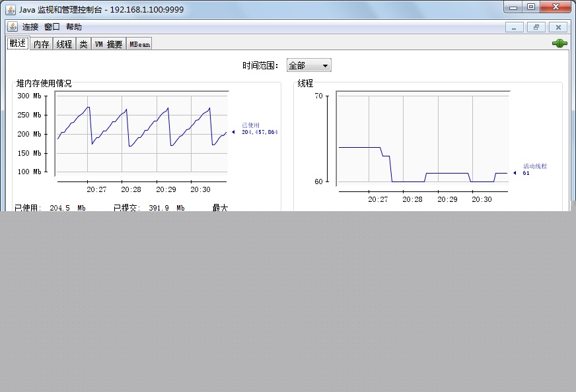Close the main JConsole window
The image size is (576, 392).
[x=556, y=7]
